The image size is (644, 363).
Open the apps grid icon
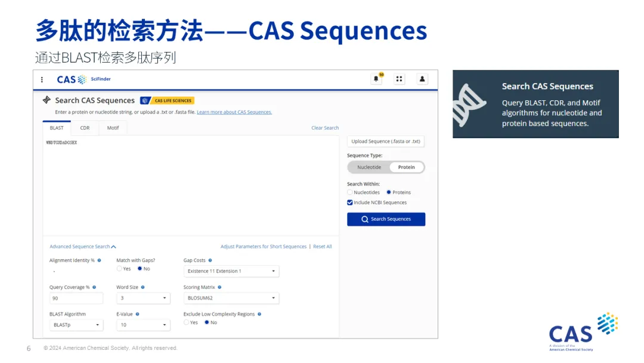(x=399, y=79)
